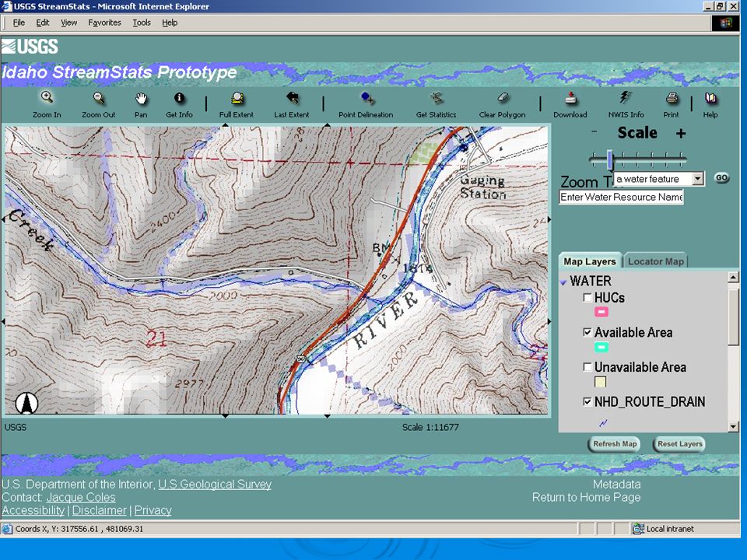The width and height of the screenshot is (747, 560).
Task: Toggle the NHD_ROUTE_DRAIN layer checkbox
Action: (587, 402)
